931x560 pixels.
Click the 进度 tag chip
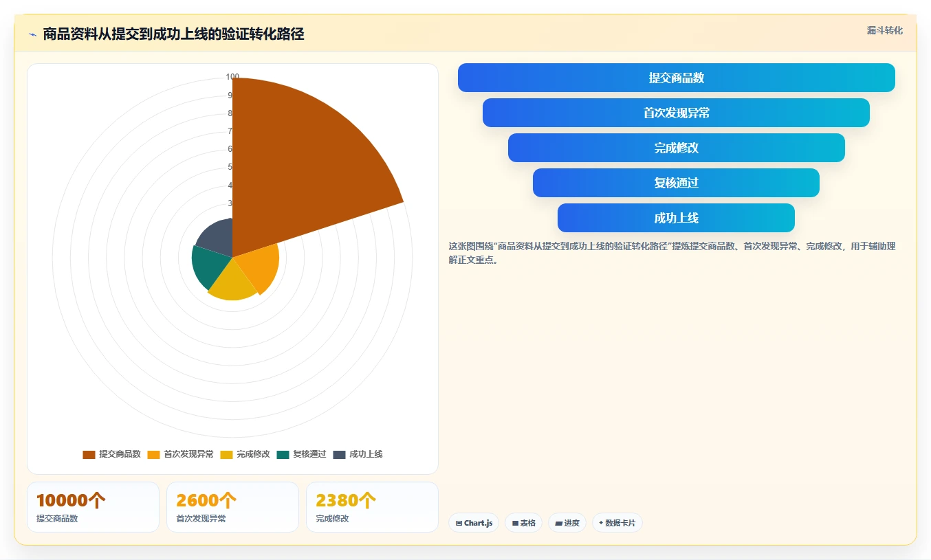tap(567, 523)
